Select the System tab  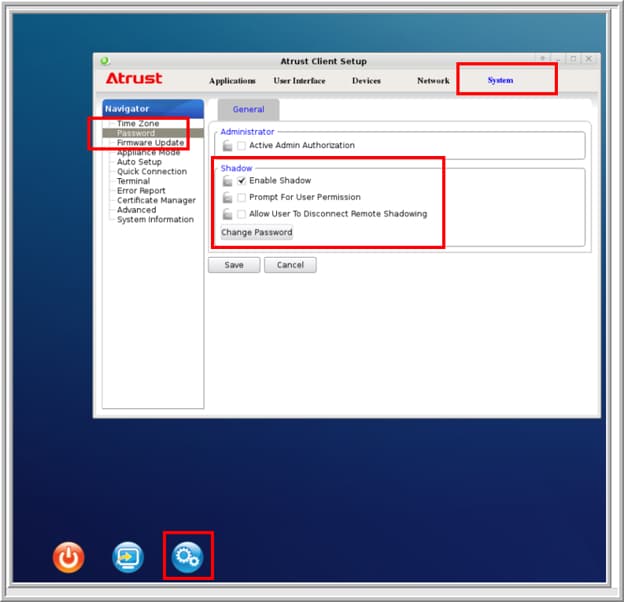(x=501, y=80)
